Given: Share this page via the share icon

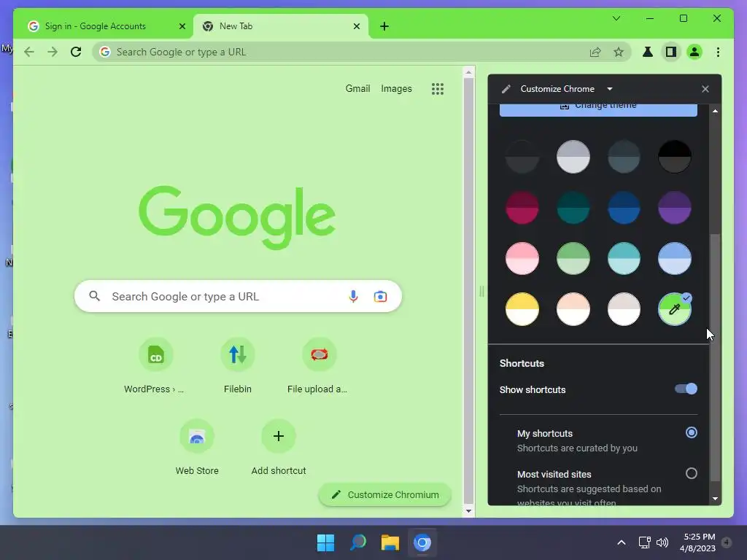Looking at the screenshot, I should pos(595,52).
